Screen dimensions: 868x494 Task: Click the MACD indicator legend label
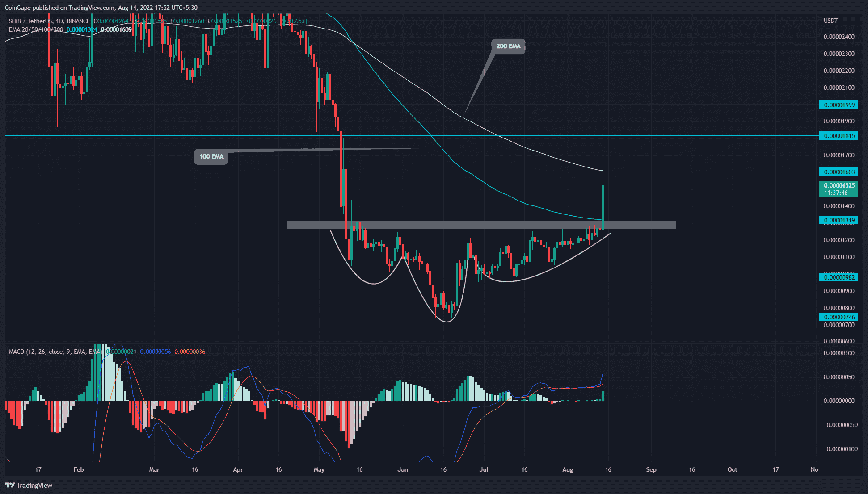(55, 352)
